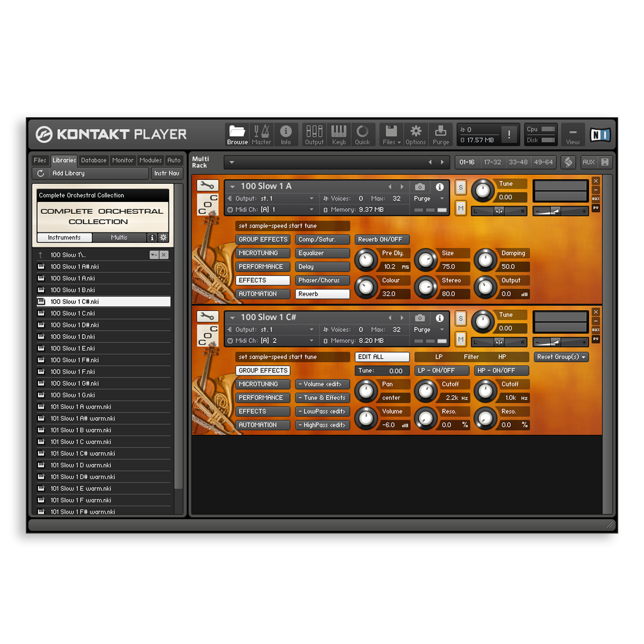Screen dimensions: 644x644
Task: Open the Output section icon
Action: (314, 135)
